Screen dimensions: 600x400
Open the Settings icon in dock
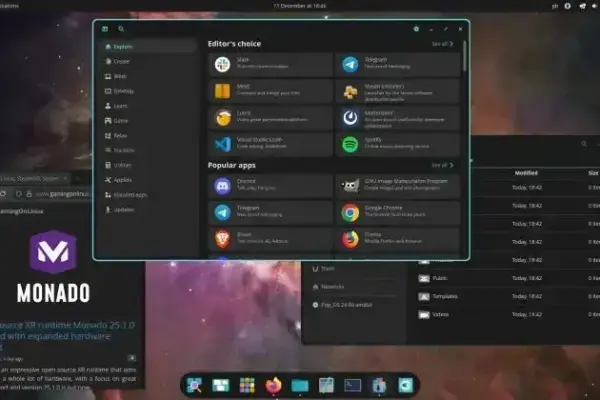[405, 385]
